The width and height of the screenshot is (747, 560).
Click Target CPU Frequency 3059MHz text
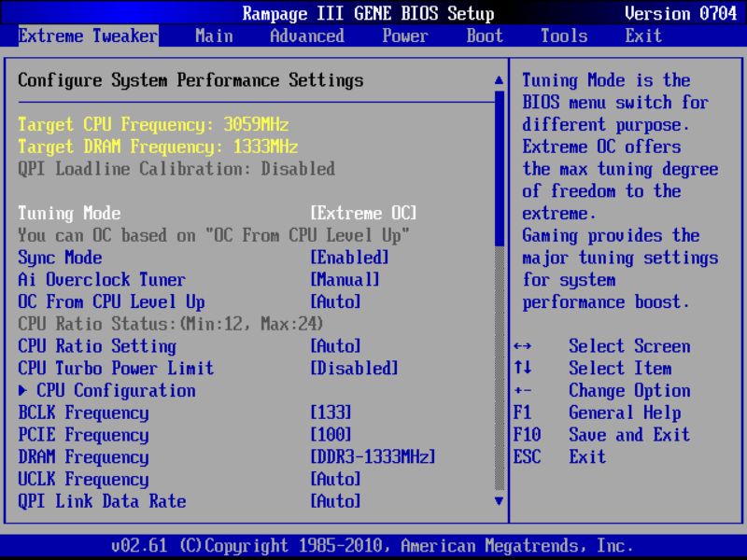[x=153, y=124]
